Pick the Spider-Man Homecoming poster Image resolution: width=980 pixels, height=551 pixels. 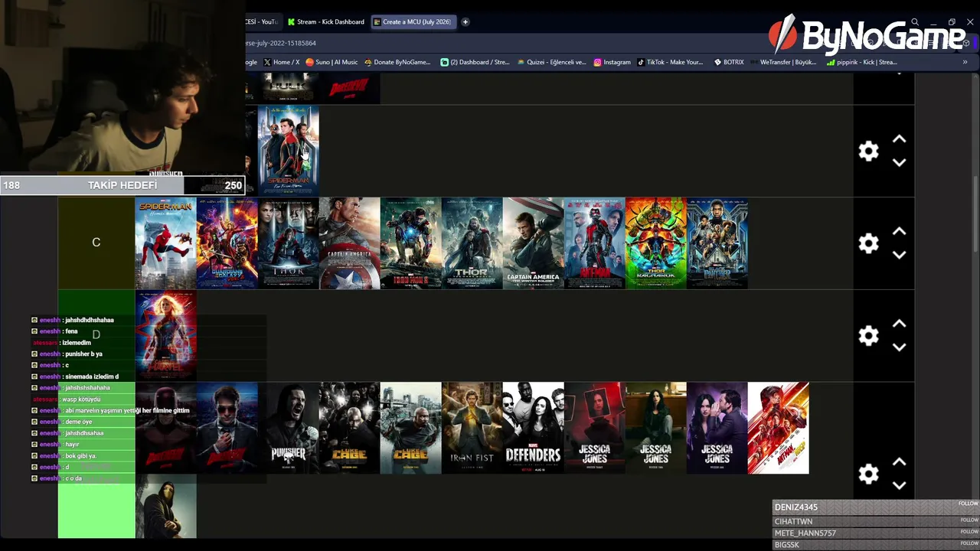point(166,243)
